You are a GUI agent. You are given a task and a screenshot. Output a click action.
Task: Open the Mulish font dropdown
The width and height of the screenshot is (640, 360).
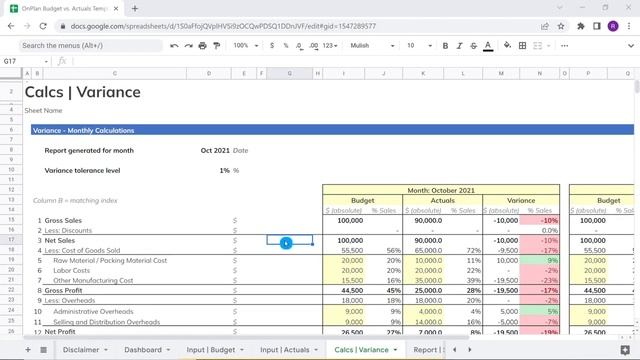coord(372,46)
